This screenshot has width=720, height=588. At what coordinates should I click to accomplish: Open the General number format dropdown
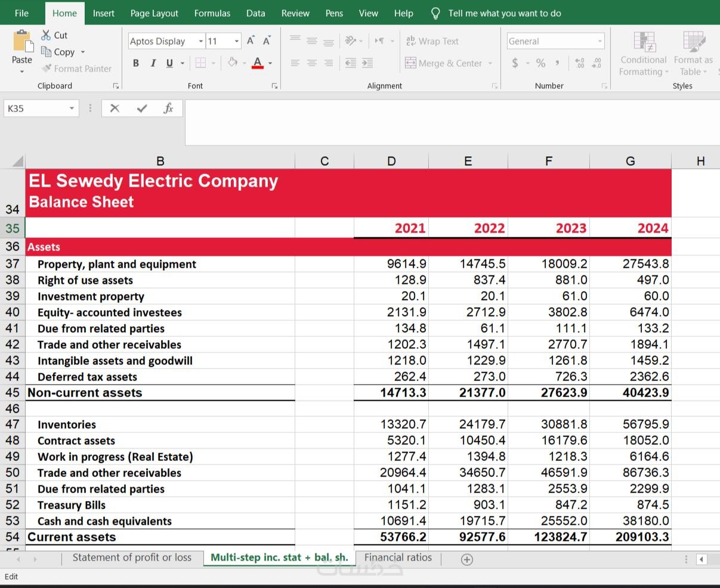600,41
